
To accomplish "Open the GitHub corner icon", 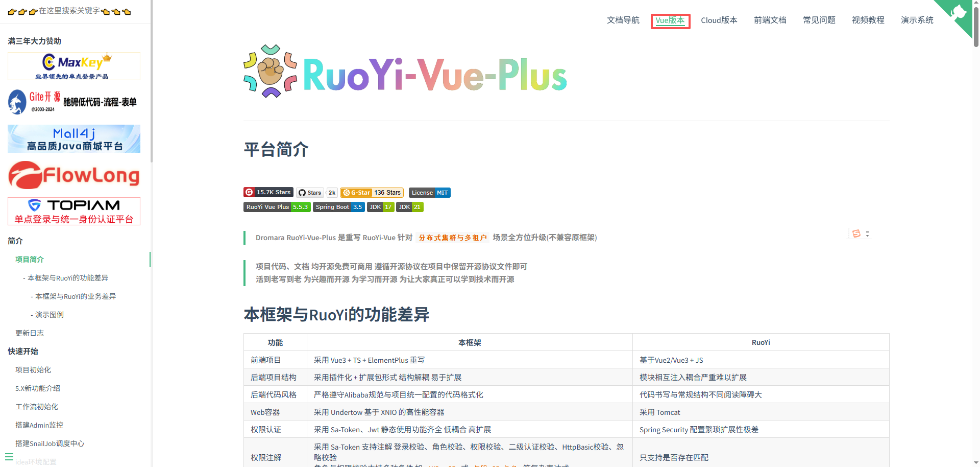I will tap(957, 14).
